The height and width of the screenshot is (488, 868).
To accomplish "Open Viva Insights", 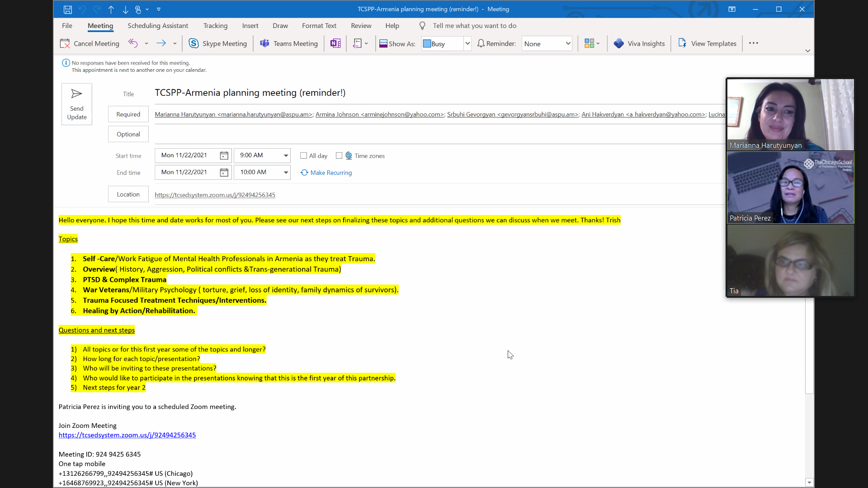I will (x=639, y=43).
